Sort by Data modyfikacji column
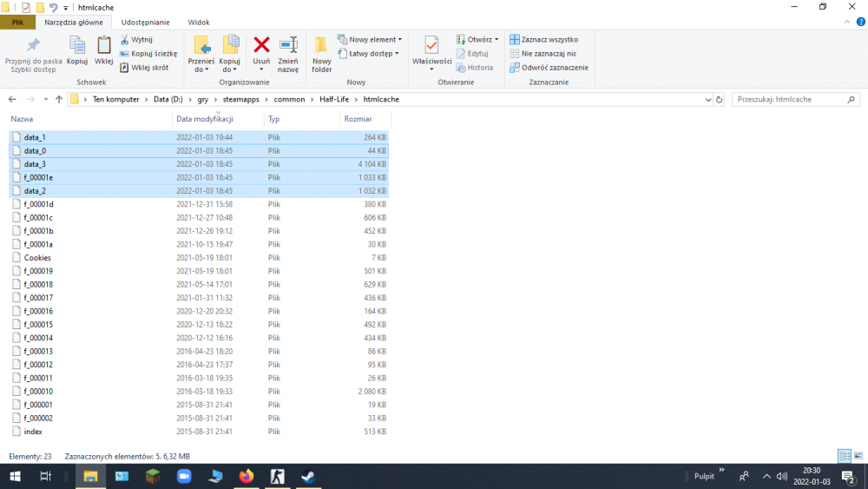 coord(218,118)
